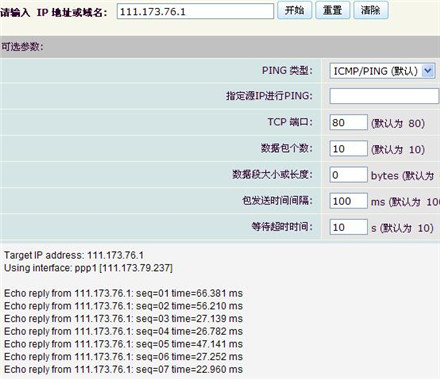
Task: Click the 数据包个数 label
Action: pyautogui.click(x=287, y=148)
